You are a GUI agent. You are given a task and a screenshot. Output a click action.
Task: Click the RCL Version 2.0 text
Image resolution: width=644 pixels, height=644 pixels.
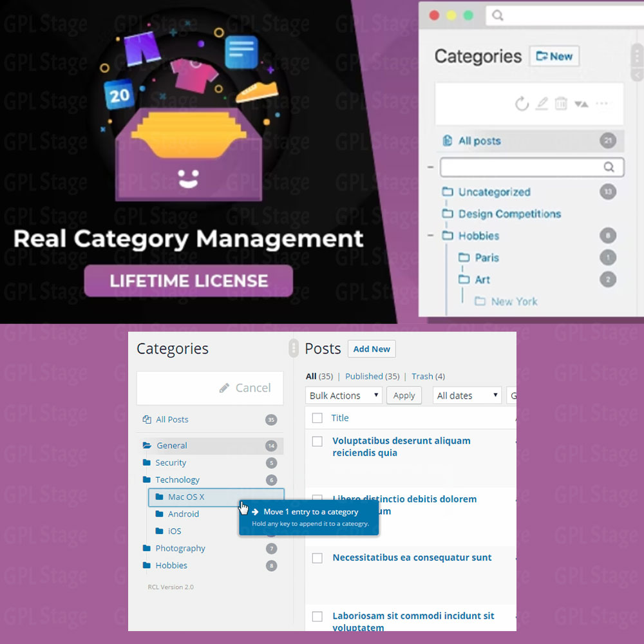pos(171,587)
